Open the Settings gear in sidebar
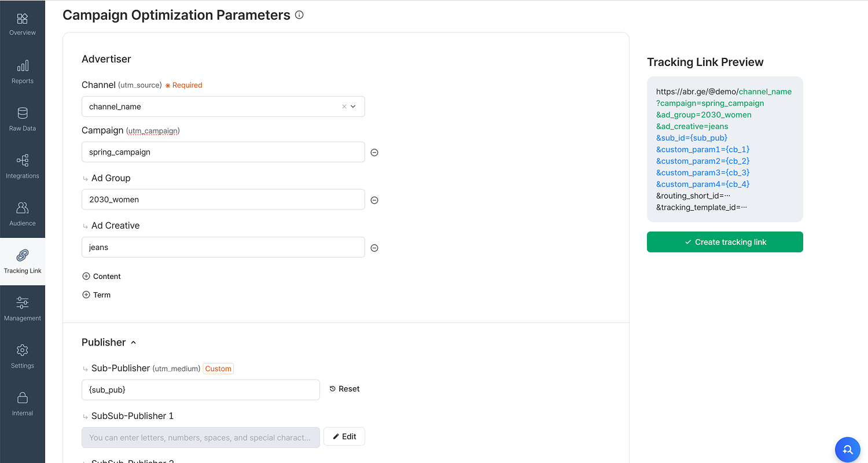Screen dimensions: 868x463 [23, 350]
